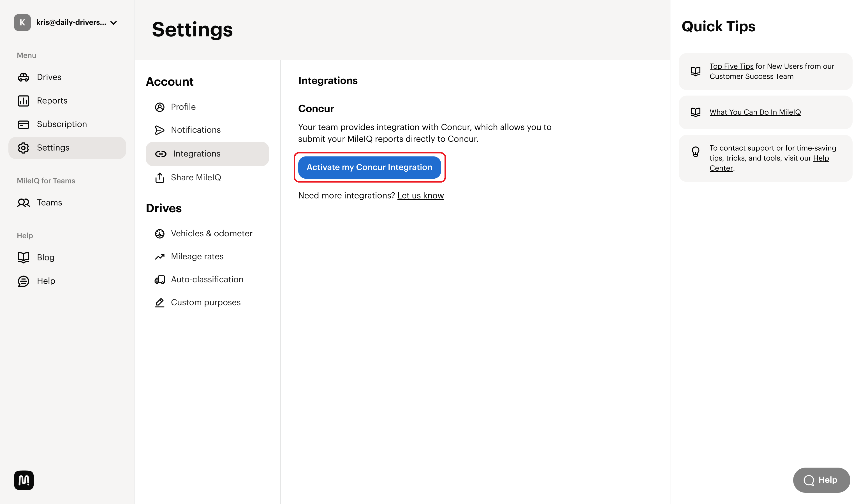This screenshot has width=861, height=504.
Task: Open What You Can Do In MileIQ link
Action: [755, 112]
